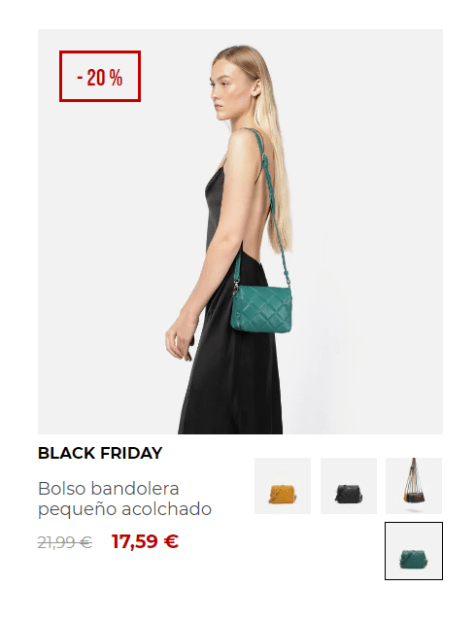Click the red -20 % discount badge

pyautogui.click(x=100, y=76)
